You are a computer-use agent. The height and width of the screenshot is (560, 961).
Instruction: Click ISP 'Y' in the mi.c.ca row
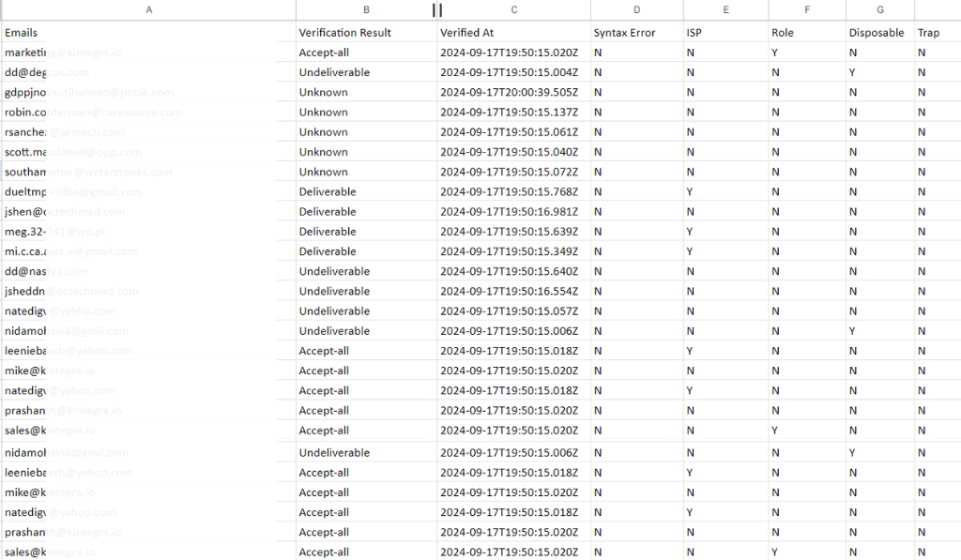(x=690, y=251)
